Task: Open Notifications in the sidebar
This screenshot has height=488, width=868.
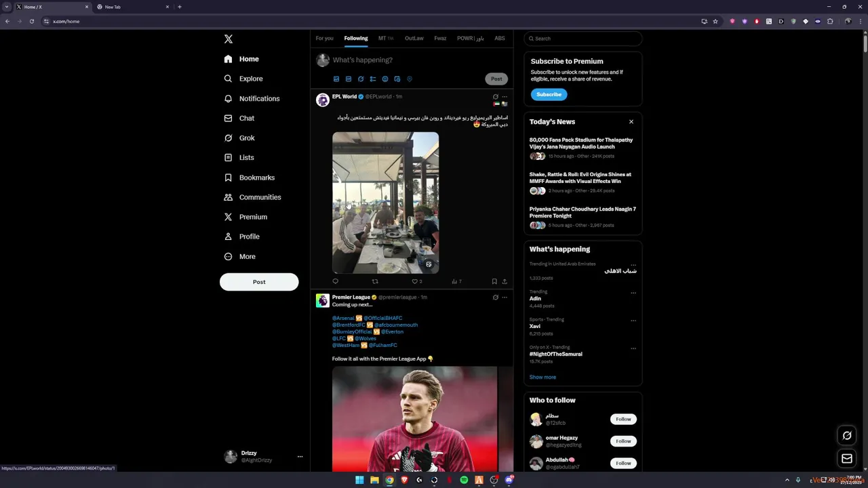Action: [x=252, y=98]
